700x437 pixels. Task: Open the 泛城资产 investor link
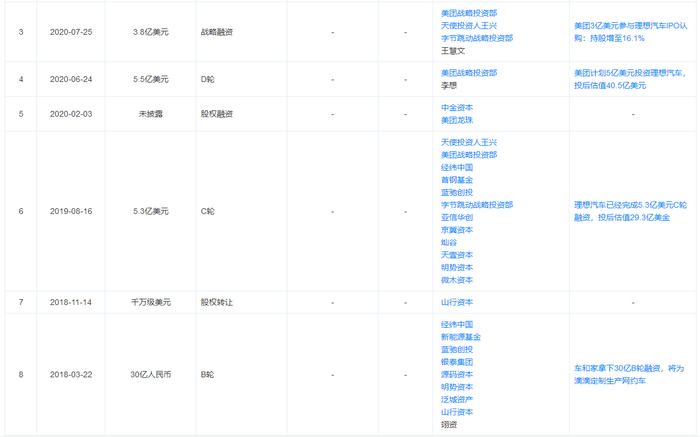[457, 400]
